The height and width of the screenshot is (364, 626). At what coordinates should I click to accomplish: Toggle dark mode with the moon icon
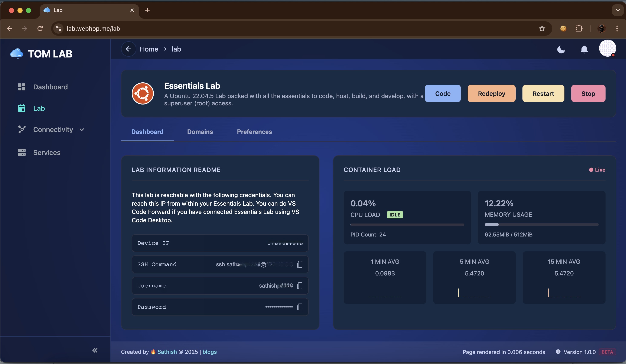561,49
